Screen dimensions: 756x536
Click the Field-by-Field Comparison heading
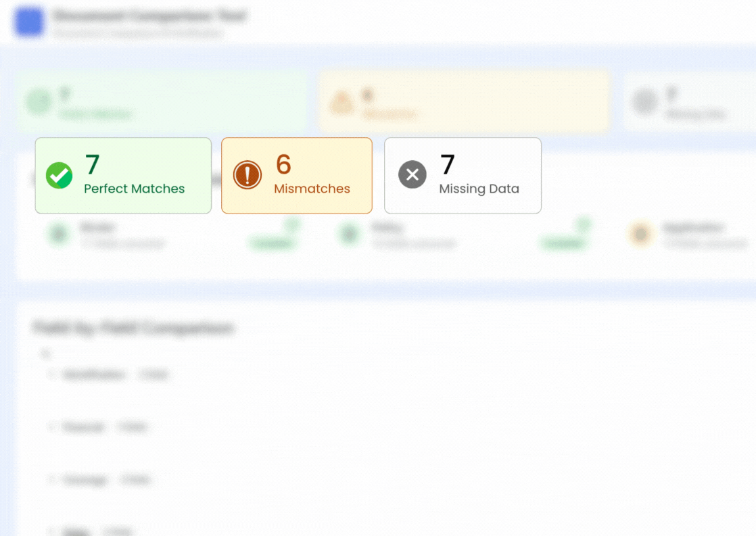(133, 328)
